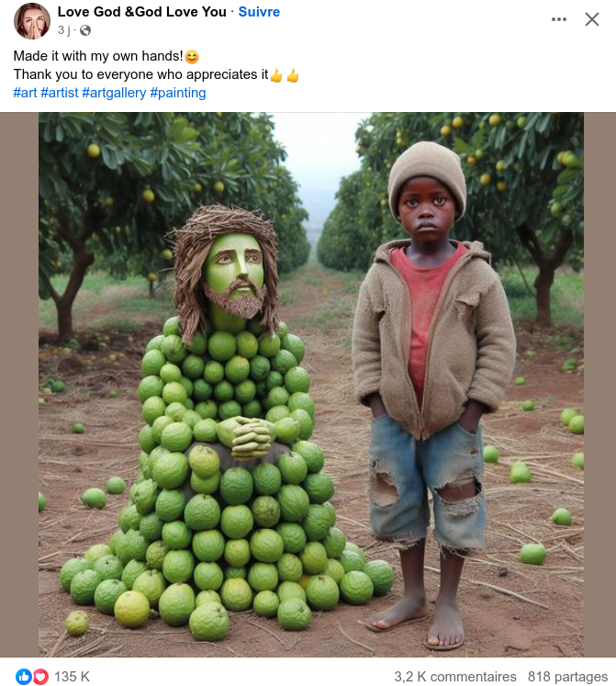Click the blue thumbs-up like reaction icon
The image size is (616, 686).
pyautogui.click(x=24, y=677)
